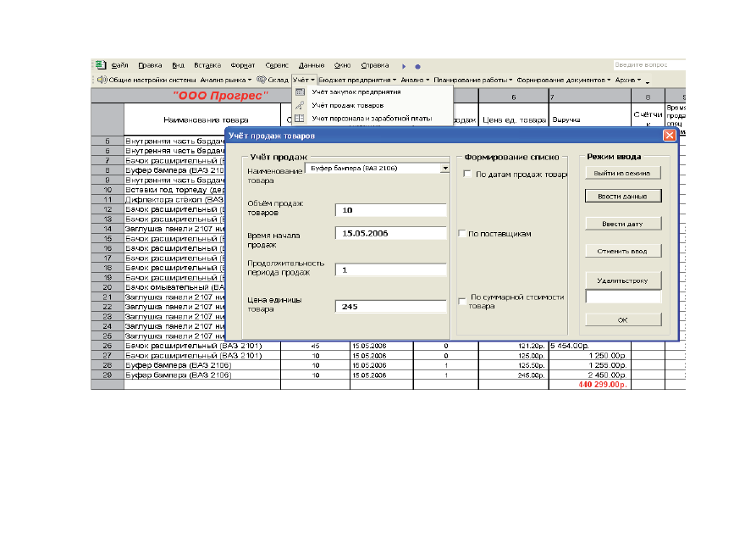This screenshot has height=533, width=756.
Task: Click the Отменить ввод button
Action: click(622, 251)
